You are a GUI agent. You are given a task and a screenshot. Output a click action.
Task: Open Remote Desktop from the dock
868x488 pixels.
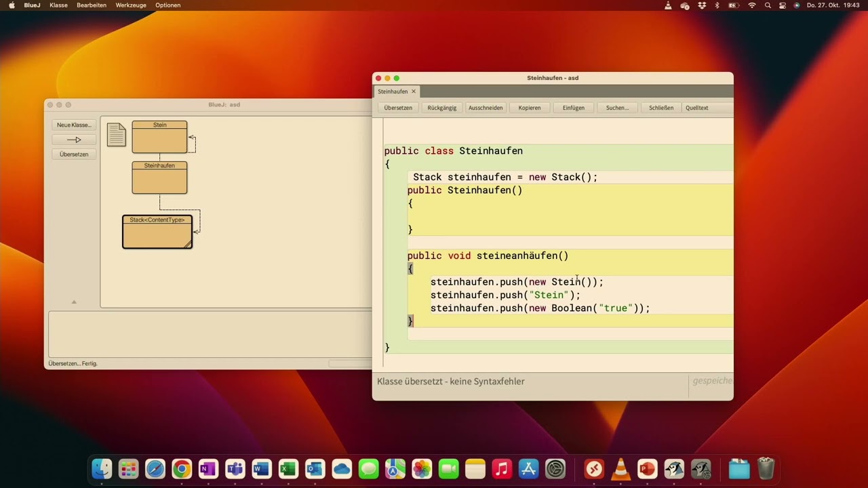pos(594,468)
